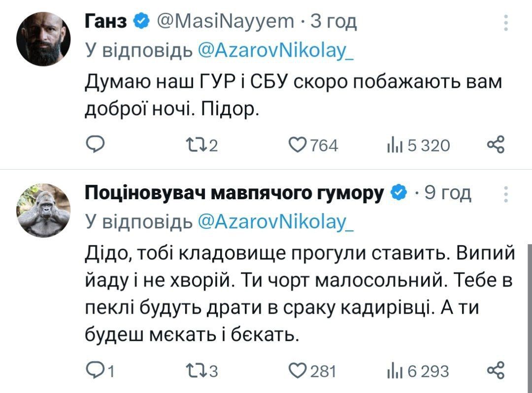Reply to the gorilla account's tweet
Viewport: 532px width, 393px height.
(94, 370)
